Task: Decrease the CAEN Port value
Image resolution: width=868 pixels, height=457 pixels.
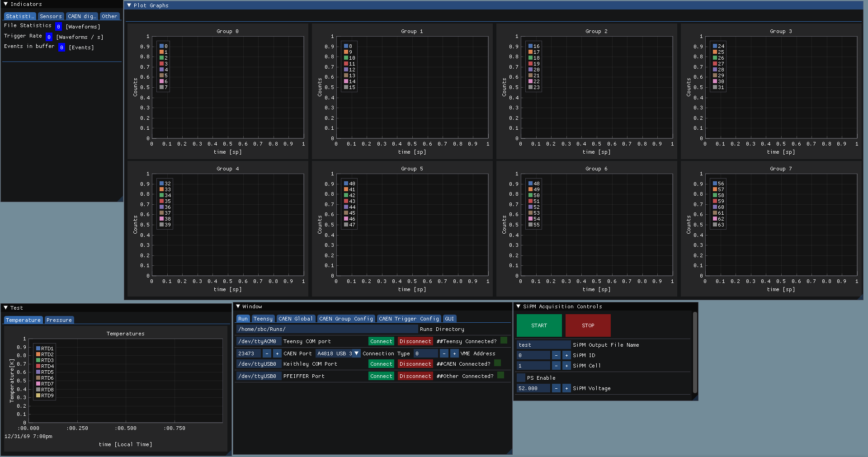Action: coord(267,353)
